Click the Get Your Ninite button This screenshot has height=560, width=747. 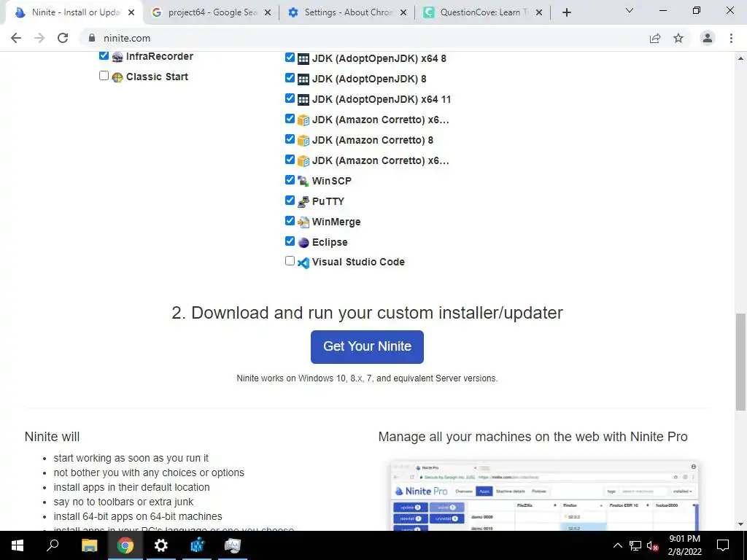click(367, 346)
